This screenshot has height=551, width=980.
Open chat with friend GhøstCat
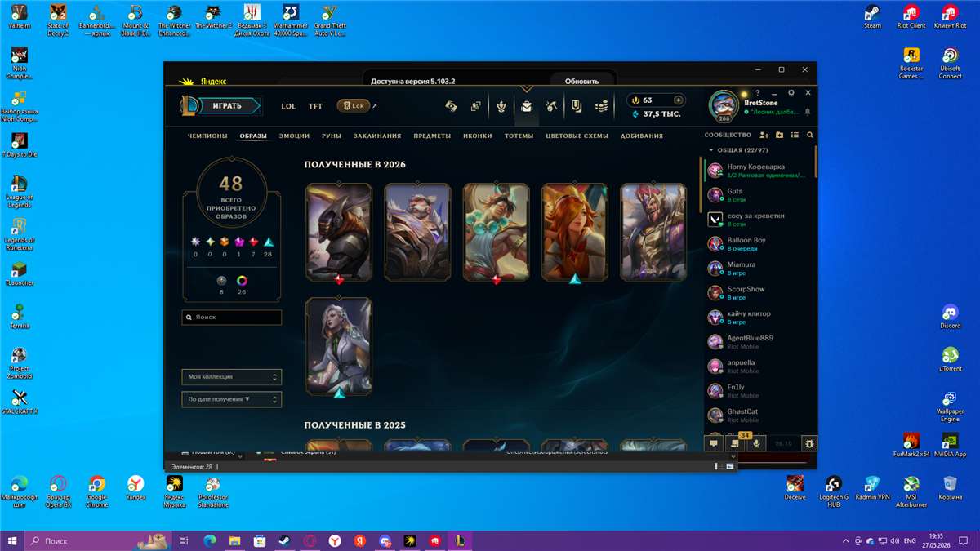pyautogui.click(x=759, y=415)
